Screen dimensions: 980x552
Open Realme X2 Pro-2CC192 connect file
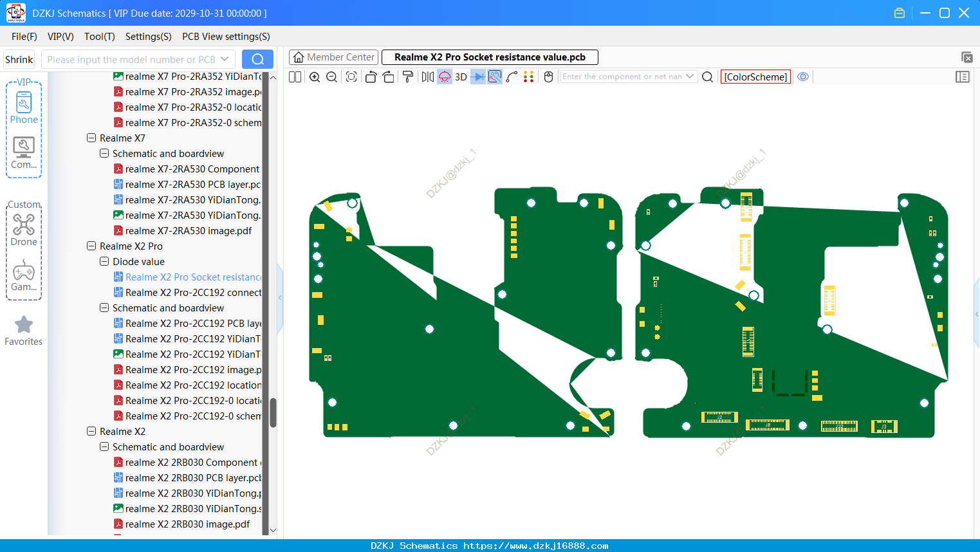coord(187,292)
